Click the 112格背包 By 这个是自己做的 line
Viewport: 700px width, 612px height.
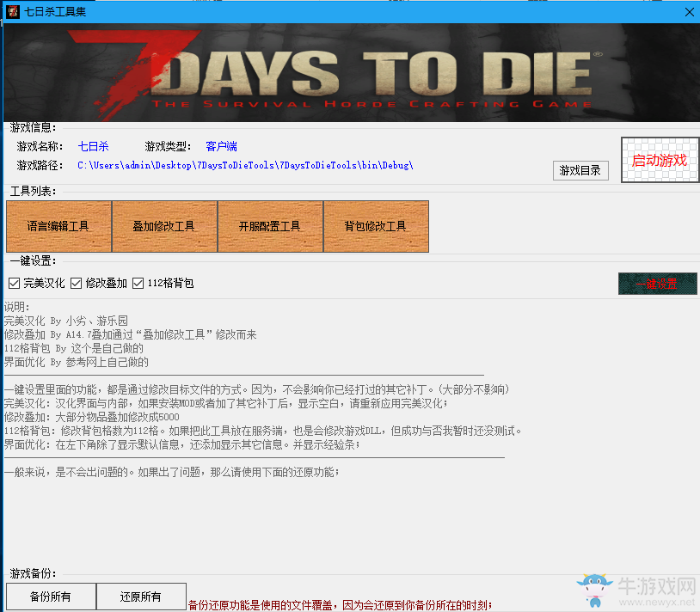pyautogui.click(x=74, y=348)
